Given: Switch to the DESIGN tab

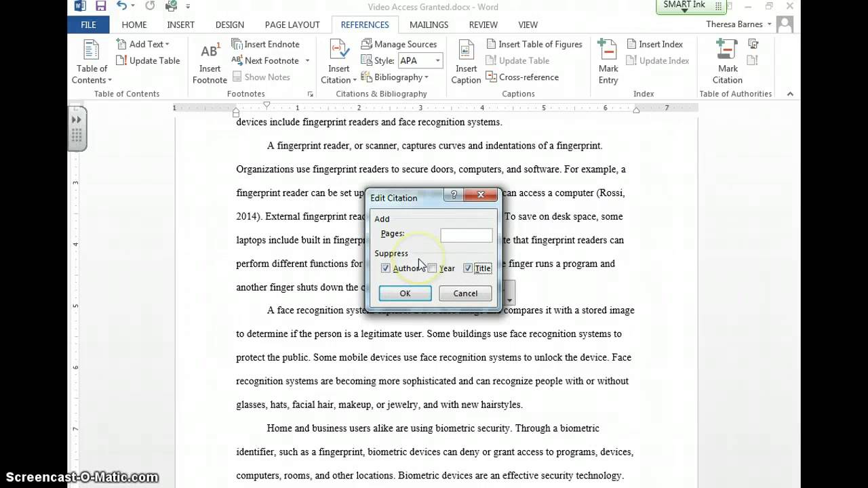Looking at the screenshot, I should click(230, 24).
